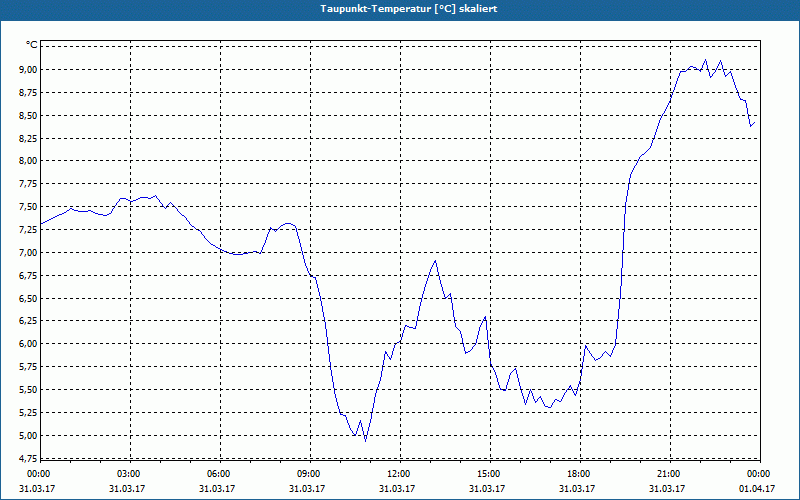The height and width of the screenshot is (500, 800).
Task: Pick the '5,75' y-axis tick label
Action: [28, 367]
